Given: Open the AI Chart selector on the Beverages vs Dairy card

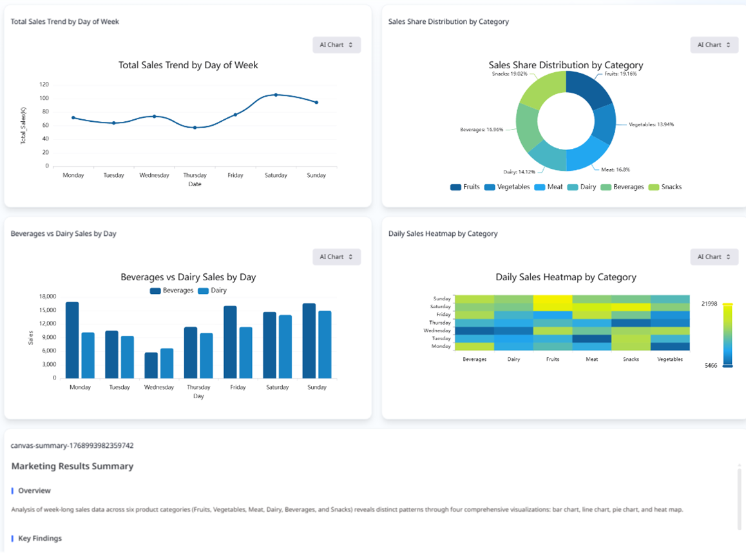Looking at the screenshot, I should click(x=336, y=256).
